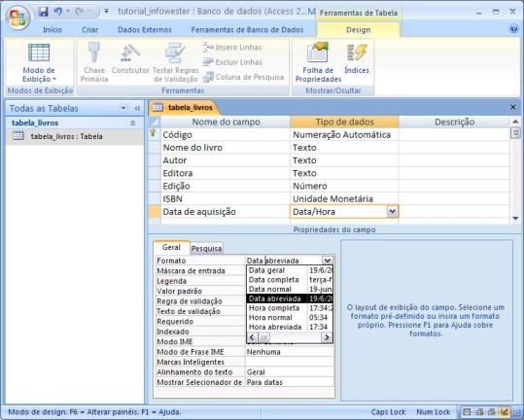Select tabela_livros : Tabela item
The width and height of the screenshot is (524, 420).
coord(75,136)
